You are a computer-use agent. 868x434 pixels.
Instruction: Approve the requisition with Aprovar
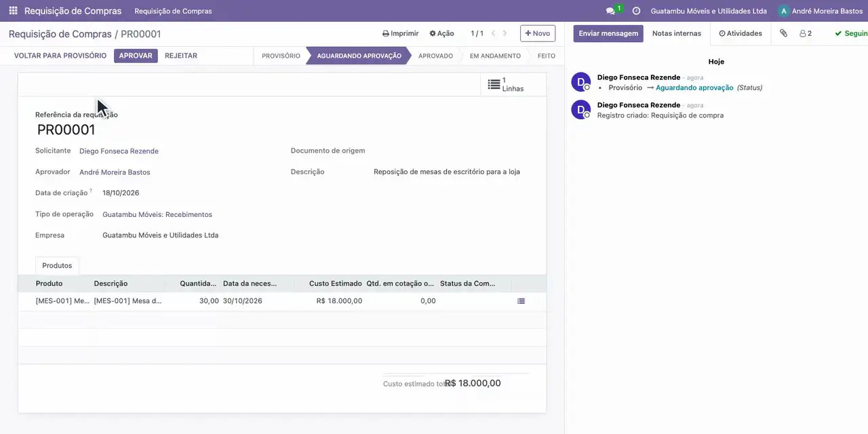point(136,56)
